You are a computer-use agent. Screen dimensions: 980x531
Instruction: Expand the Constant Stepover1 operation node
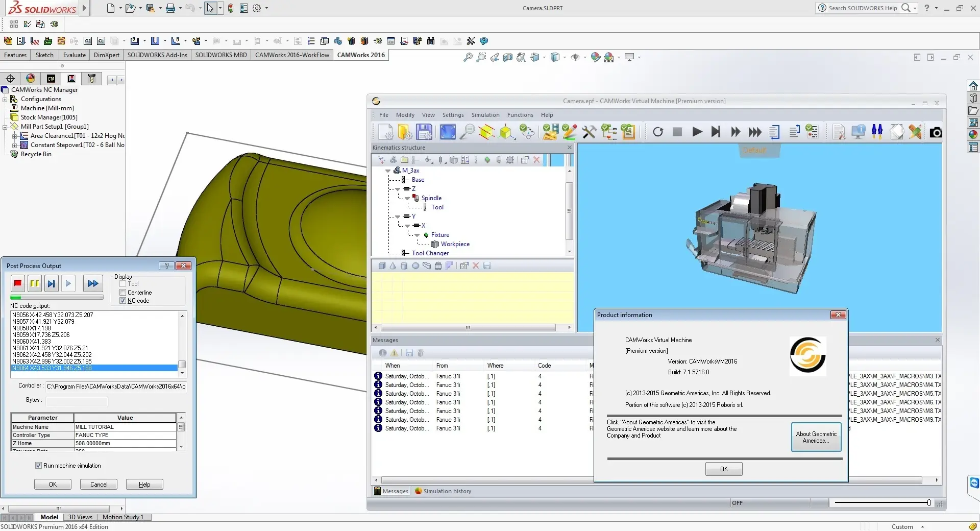click(x=15, y=145)
